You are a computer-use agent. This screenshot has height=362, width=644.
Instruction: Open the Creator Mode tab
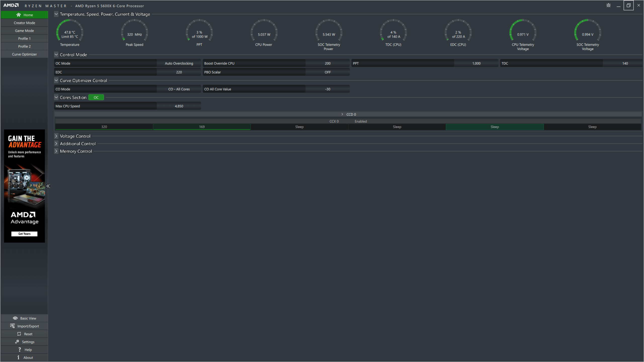24,23
